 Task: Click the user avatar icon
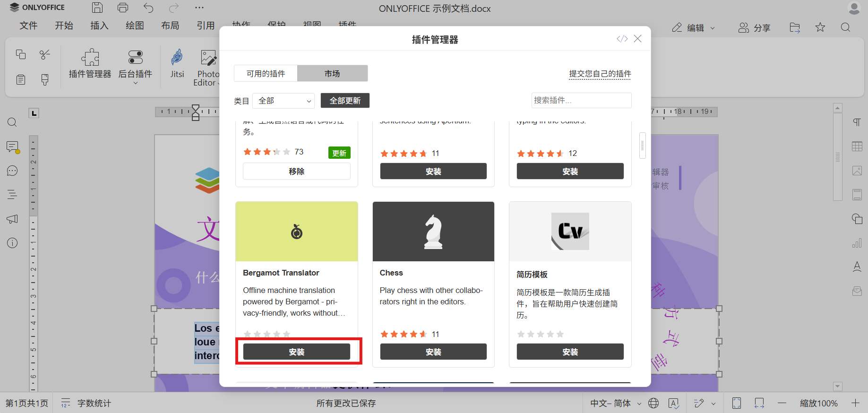point(854,8)
